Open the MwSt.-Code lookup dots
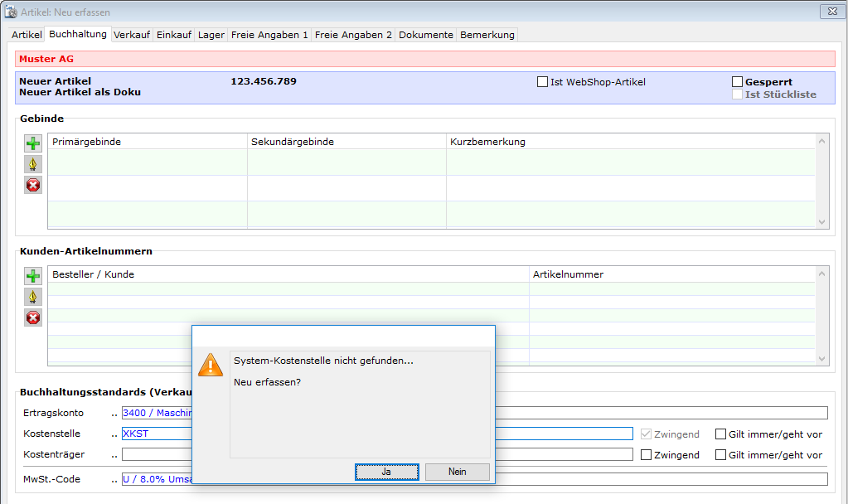Viewport: 848px width, 504px height. point(114,479)
